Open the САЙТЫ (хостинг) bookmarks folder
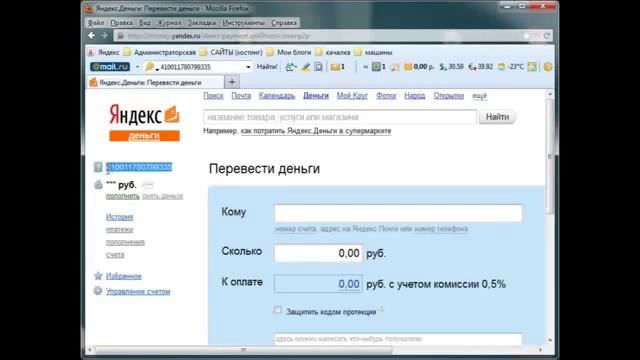This screenshot has width=640, height=360. [231, 52]
